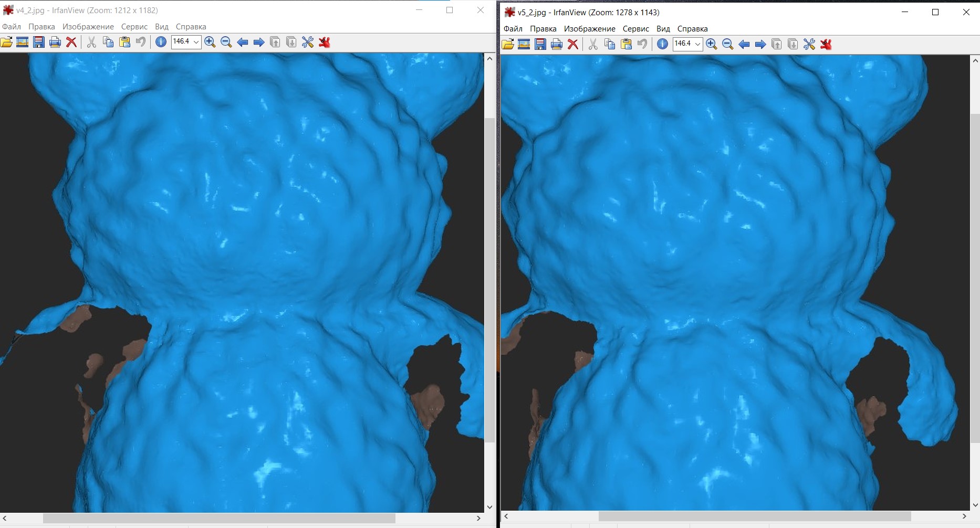
Task: Open the Вид menu in v5_2.jpg window
Action: [663, 29]
